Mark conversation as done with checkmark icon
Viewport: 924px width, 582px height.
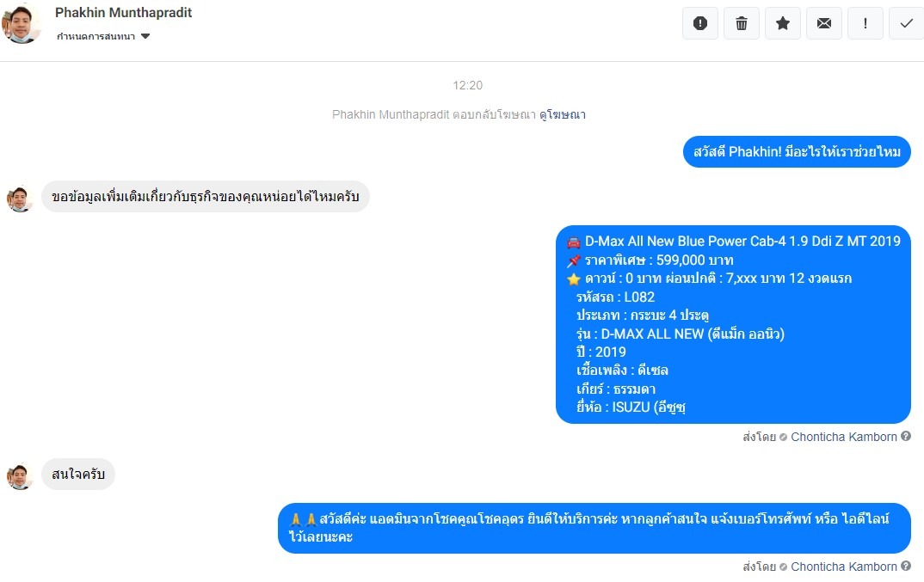pos(906,23)
